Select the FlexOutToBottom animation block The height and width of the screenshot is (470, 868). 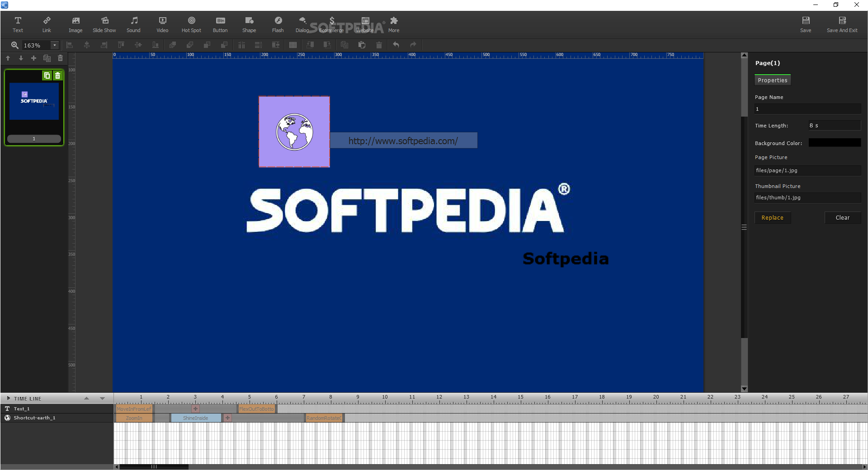coord(257,409)
